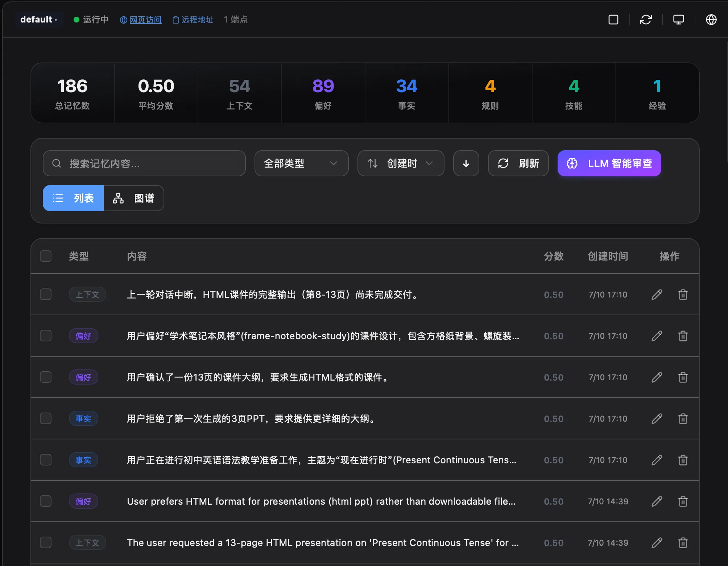
Task: Edit the '用户拒绝了第一次生成的3页PPT' row
Action: pyautogui.click(x=657, y=419)
